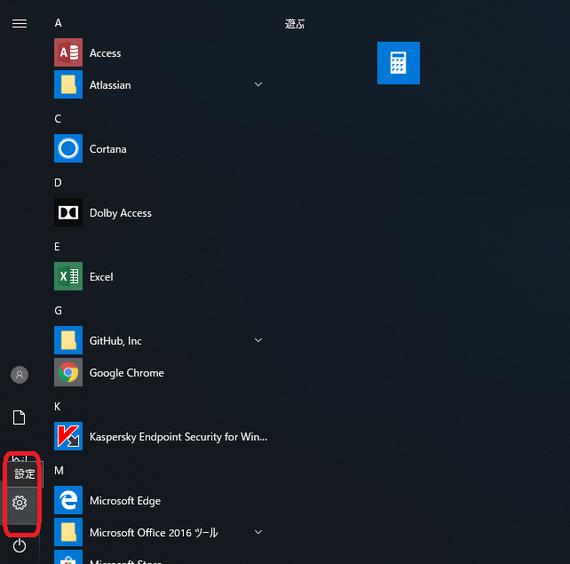Screen dimensions: 570x564
Task: Open the hamburger menu at top of Start
Action: point(19,24)
